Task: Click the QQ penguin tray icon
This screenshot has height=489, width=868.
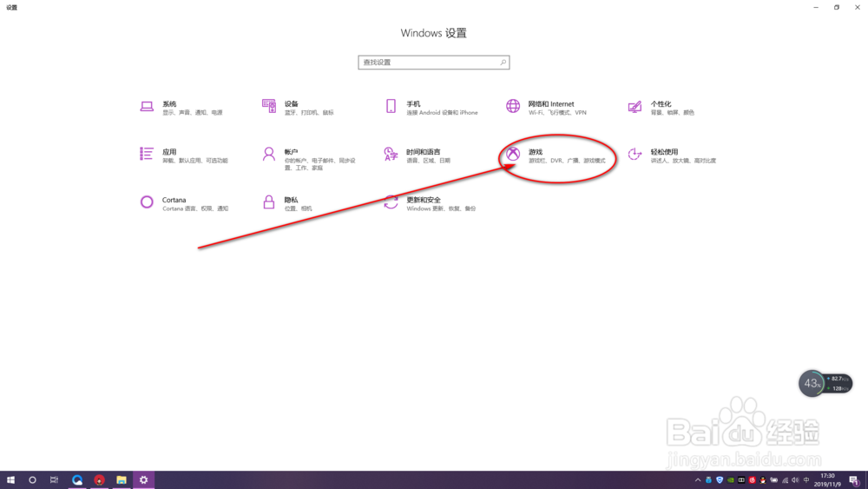Action: coord(763,480)
